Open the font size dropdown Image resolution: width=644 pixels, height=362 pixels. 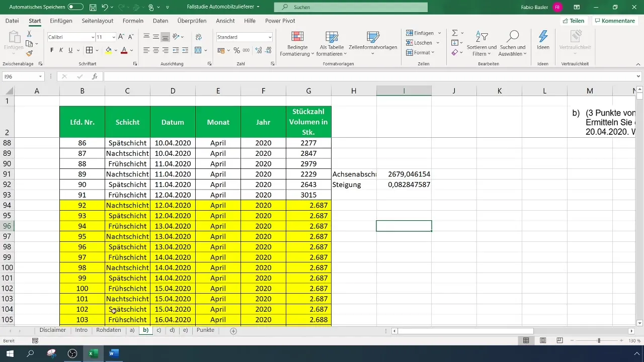coord(114,37)
